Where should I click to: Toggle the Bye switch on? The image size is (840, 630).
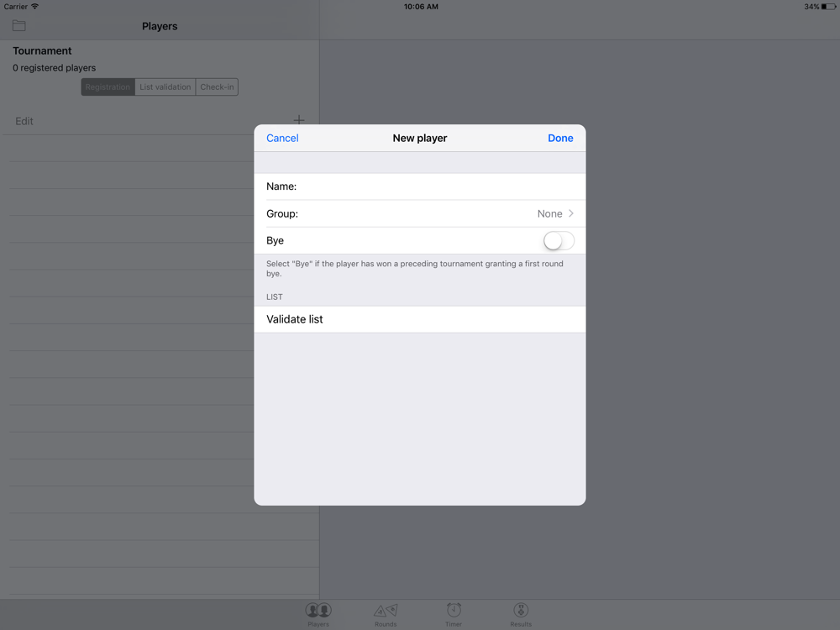click(x=559, y=240)
